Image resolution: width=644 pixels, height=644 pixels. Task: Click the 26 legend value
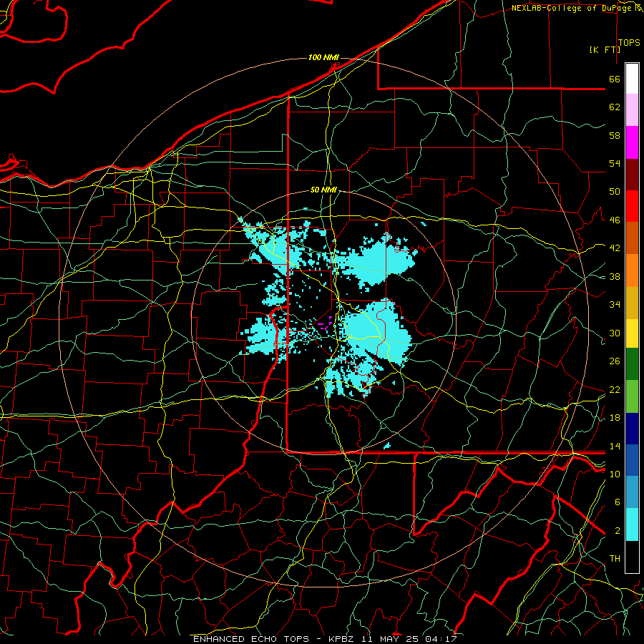[615, 361]
